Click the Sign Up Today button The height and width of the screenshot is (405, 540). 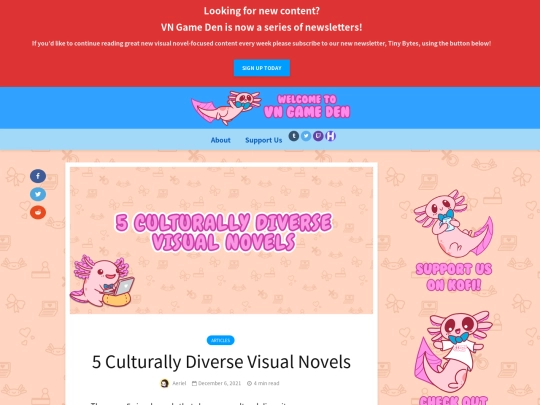click(262, 68)
